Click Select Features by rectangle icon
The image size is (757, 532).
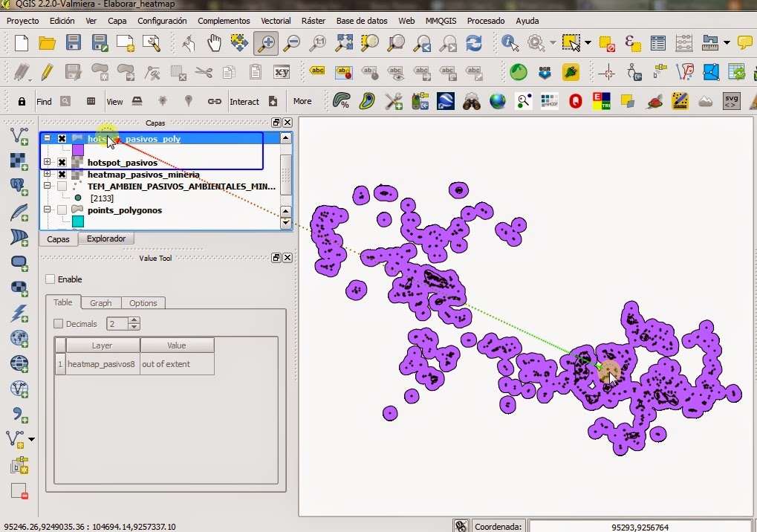pos(571,43)
